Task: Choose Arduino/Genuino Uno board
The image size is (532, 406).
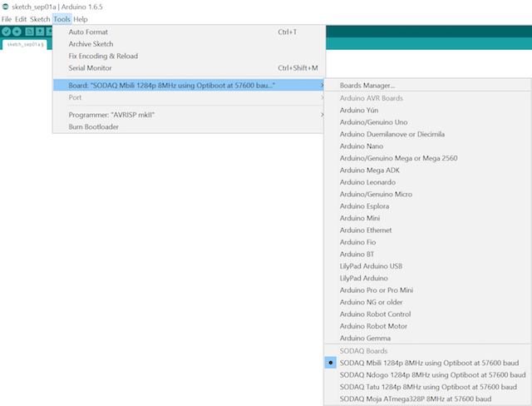Action: tap(372, 121)
